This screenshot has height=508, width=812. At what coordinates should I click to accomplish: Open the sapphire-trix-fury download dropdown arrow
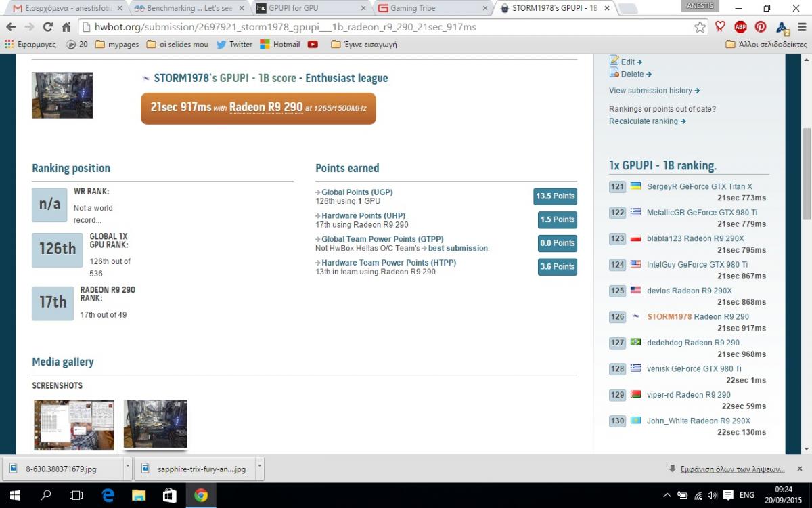[x=260, y=468]
